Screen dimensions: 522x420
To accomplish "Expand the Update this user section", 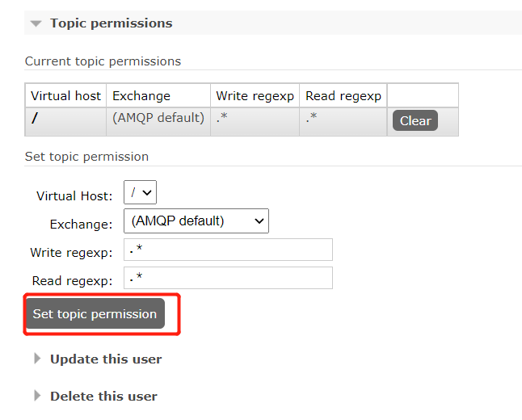I will [106, 359].
